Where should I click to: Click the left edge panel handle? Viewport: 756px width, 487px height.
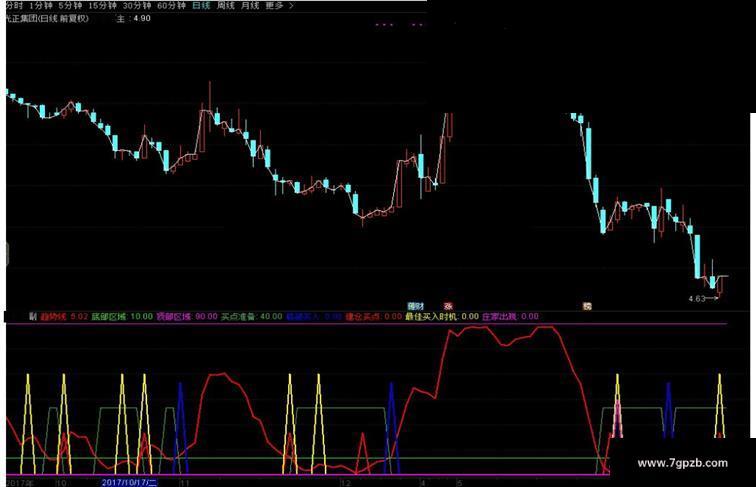[x=7, y=254]
